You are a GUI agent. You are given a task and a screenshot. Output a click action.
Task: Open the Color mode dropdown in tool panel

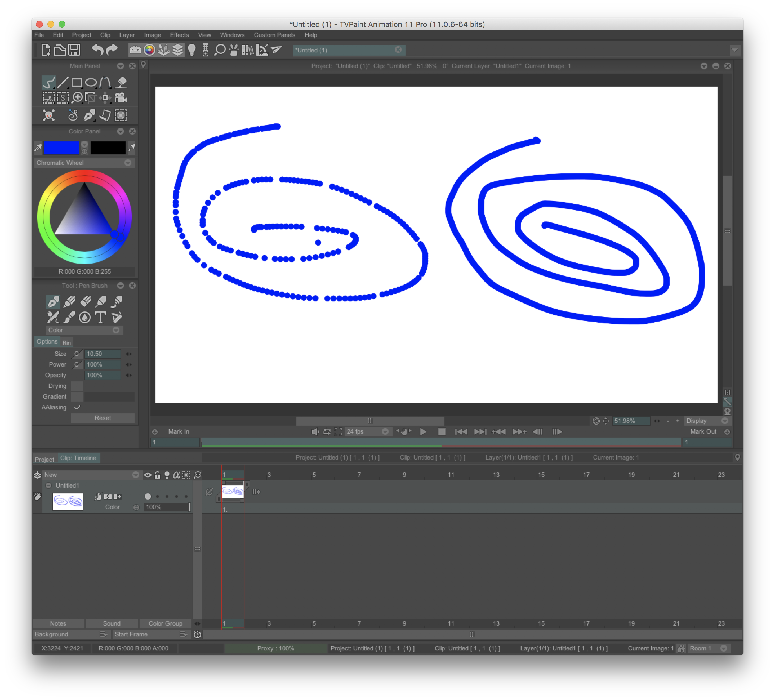(84, 330)
